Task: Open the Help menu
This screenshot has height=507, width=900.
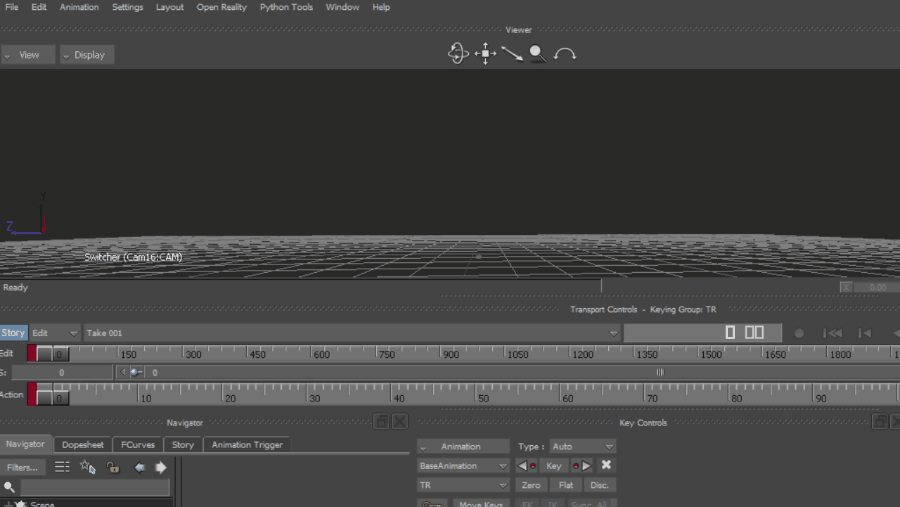Action: click(x=381, y=7)
